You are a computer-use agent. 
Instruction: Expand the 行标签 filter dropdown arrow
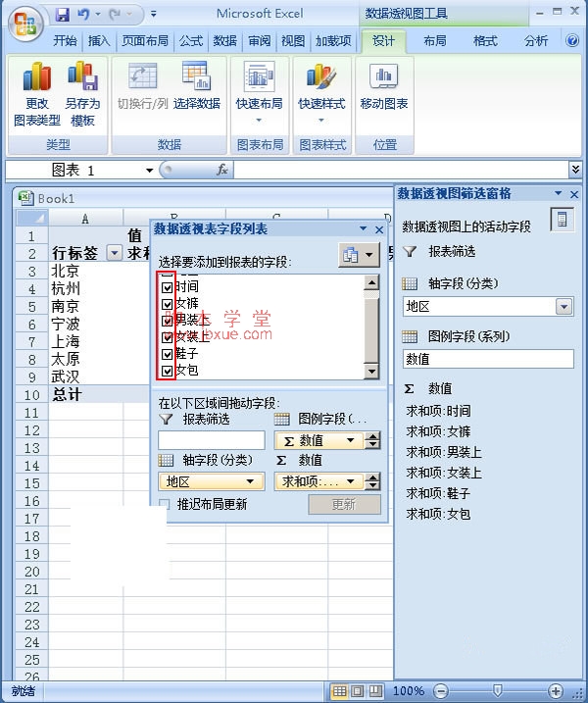(x=113, y=253)
